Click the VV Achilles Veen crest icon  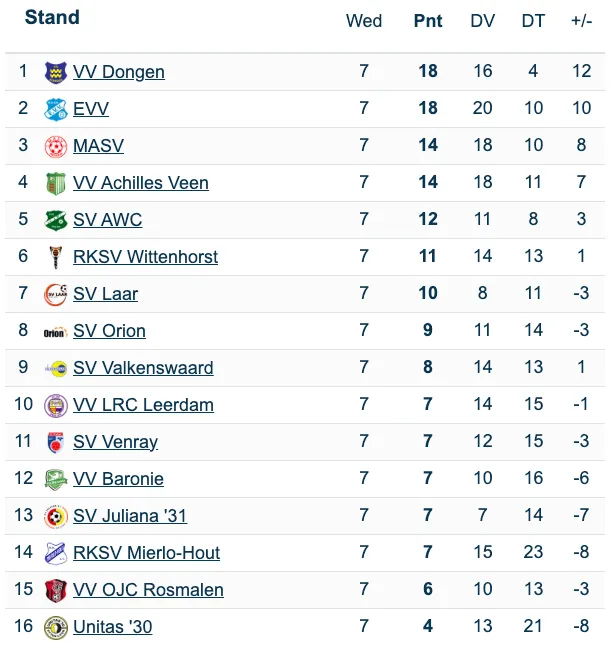(55, 183)
